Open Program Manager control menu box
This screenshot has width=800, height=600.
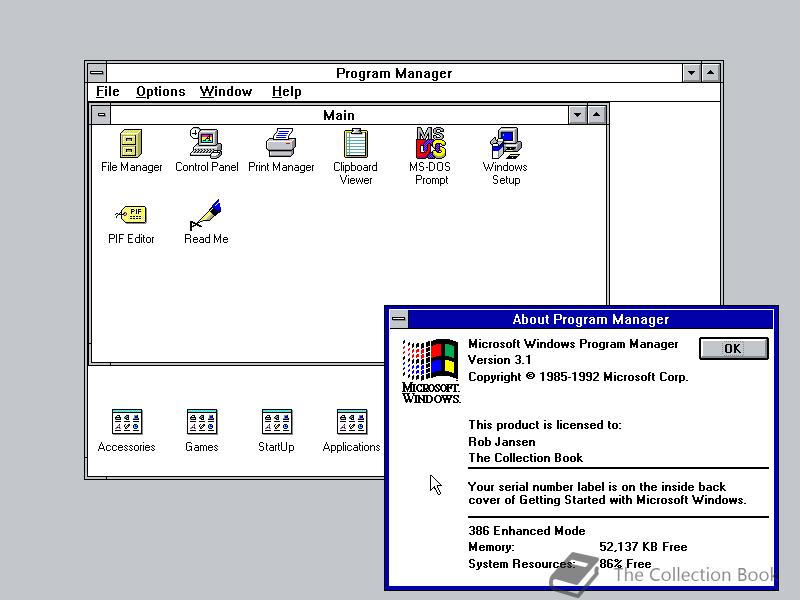pyautogui.click(x=96, y=73)
